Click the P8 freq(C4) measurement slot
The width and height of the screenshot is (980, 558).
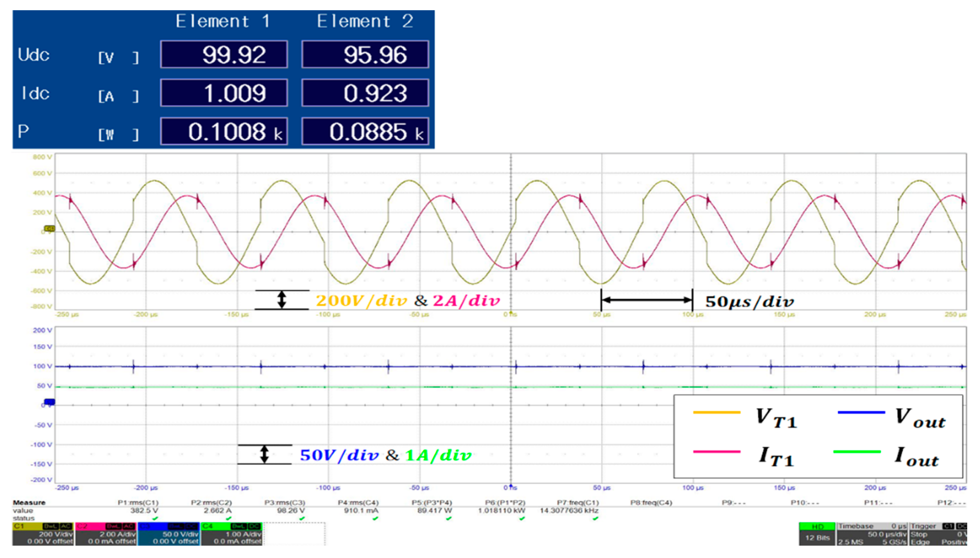(x=651, y=502)
